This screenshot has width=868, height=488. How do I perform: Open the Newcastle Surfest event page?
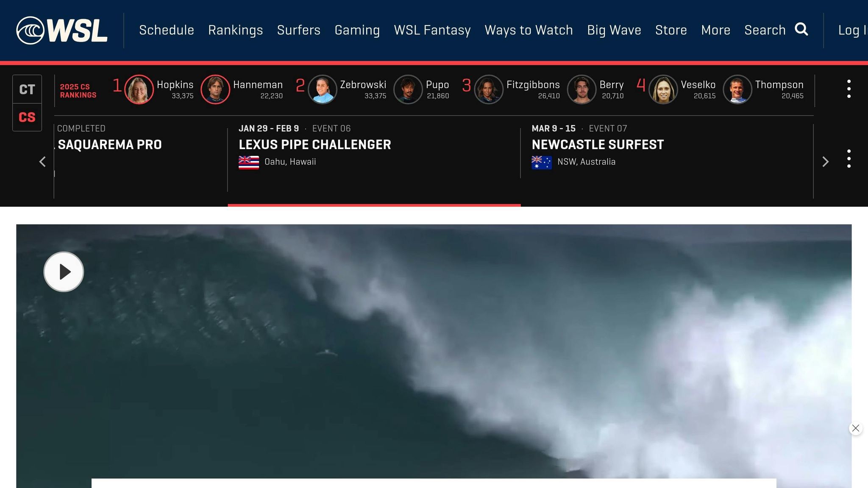(x=598, y=144)
